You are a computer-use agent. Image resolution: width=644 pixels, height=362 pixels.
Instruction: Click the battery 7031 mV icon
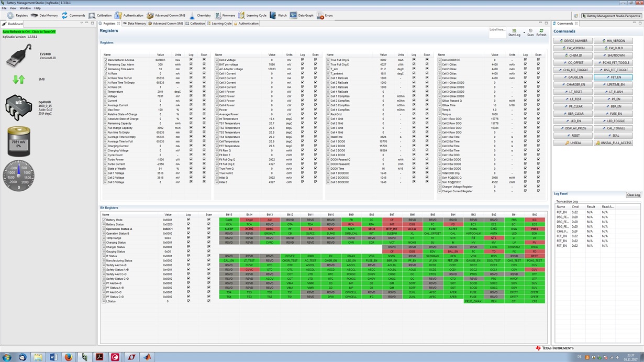point(19,140)
